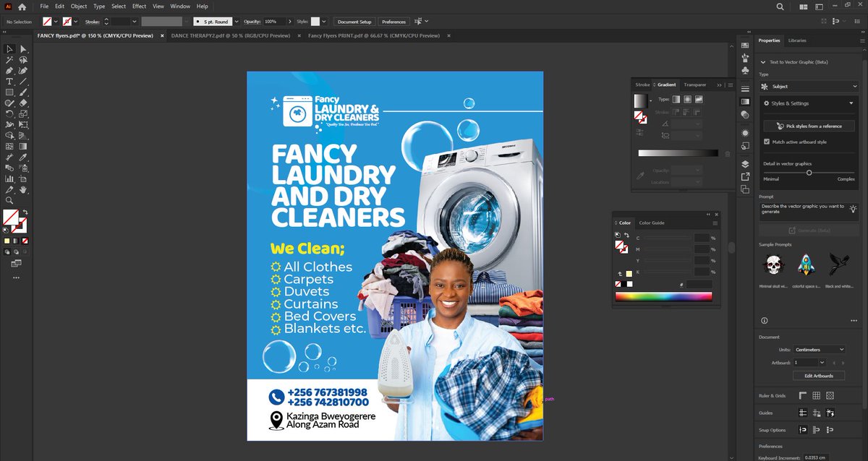Toggle Snap to Point option
Screen dimensions: 868x461
803,430
